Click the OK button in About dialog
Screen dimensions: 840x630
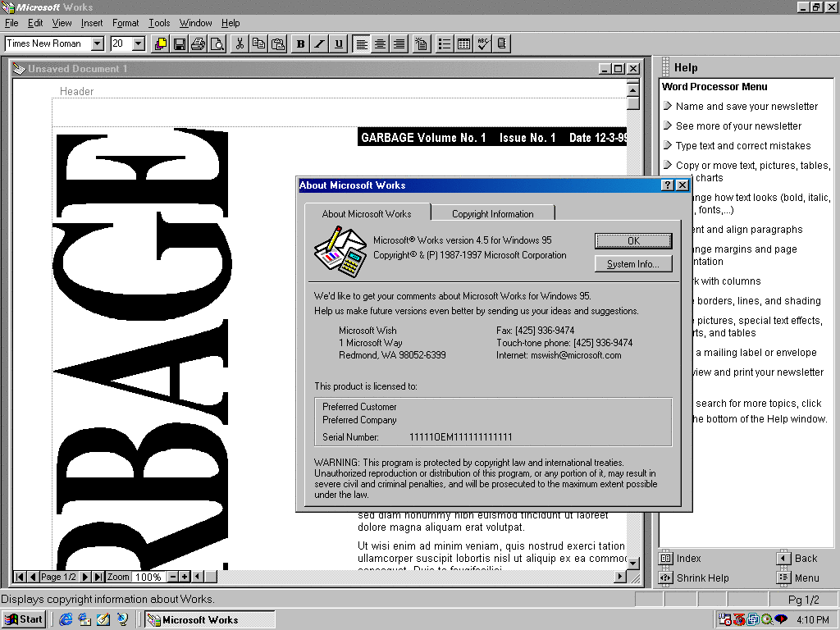632,240
